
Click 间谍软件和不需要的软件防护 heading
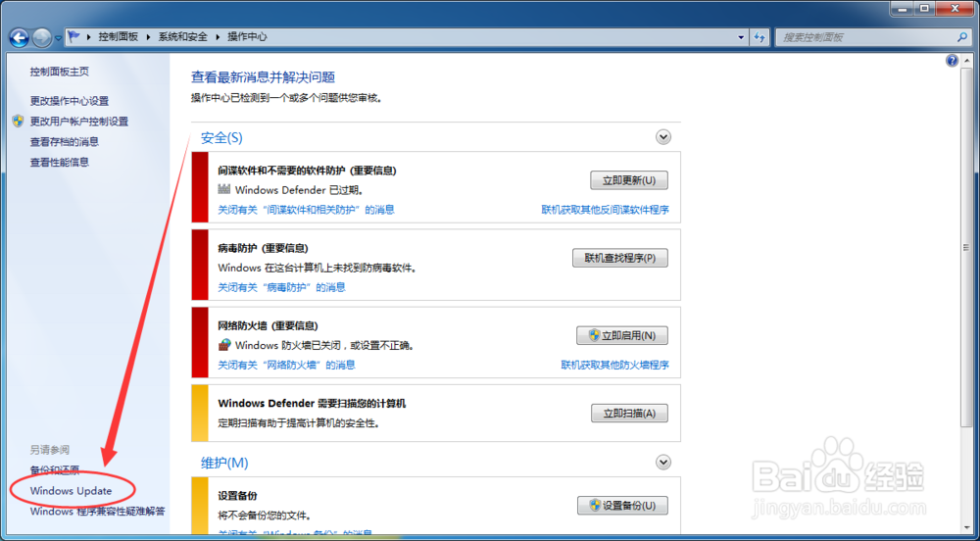(307, 171)
